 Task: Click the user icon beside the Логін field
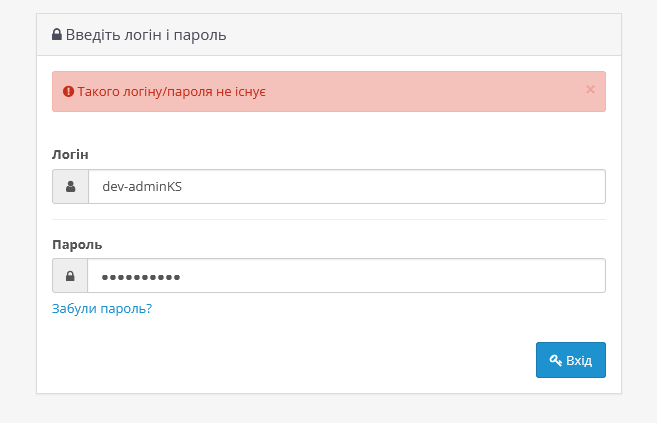point(70,187)
